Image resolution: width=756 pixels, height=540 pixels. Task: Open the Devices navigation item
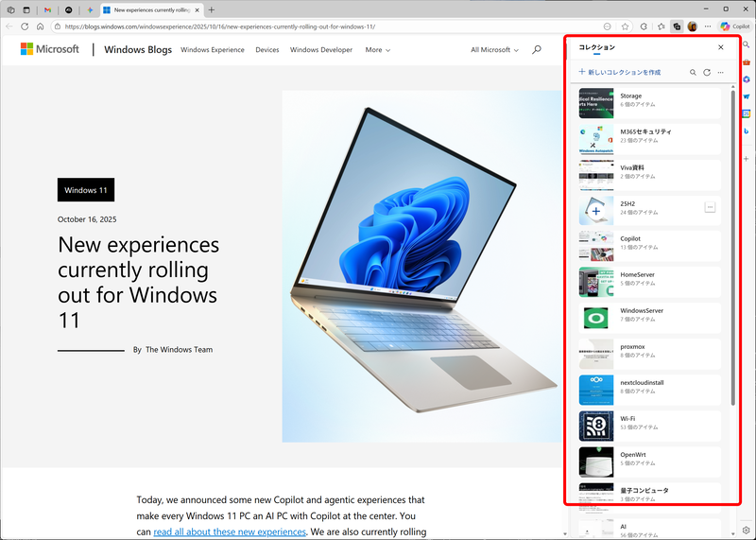click(x=267, y=50)
